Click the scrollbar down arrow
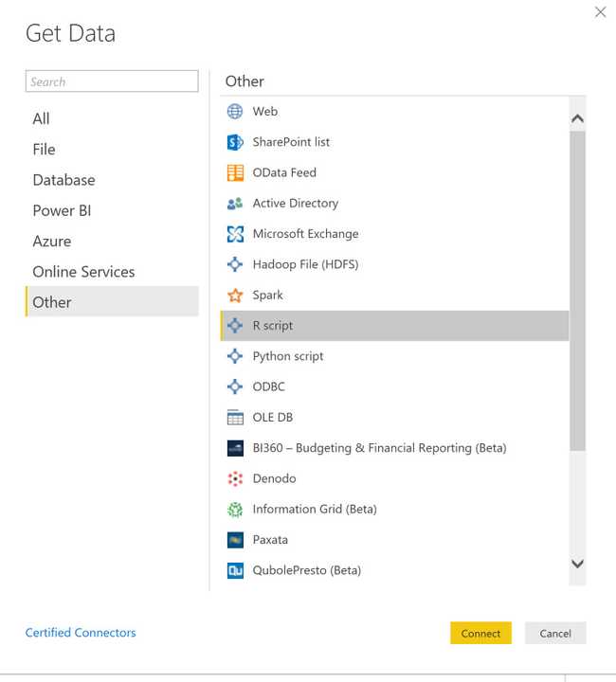616x682 pixels. point(577,565)
